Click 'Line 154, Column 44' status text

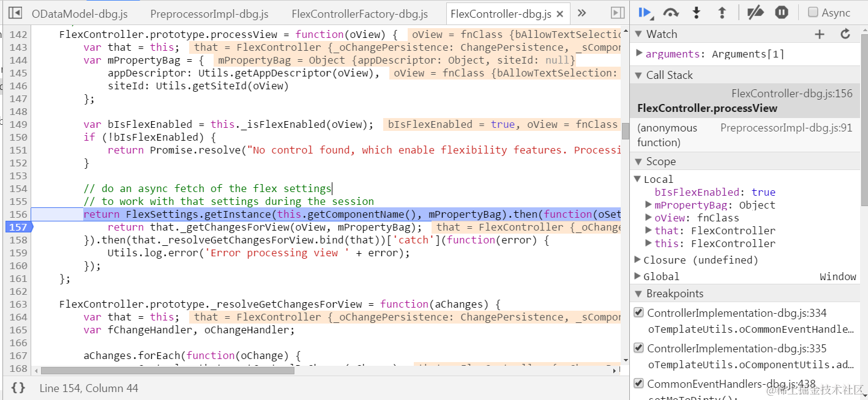[89, 388]
